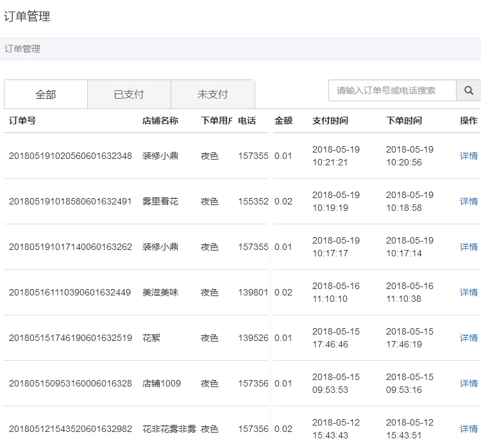Open 详情 for the 雾里看花 order
The image size is (481, 448).
468,201
